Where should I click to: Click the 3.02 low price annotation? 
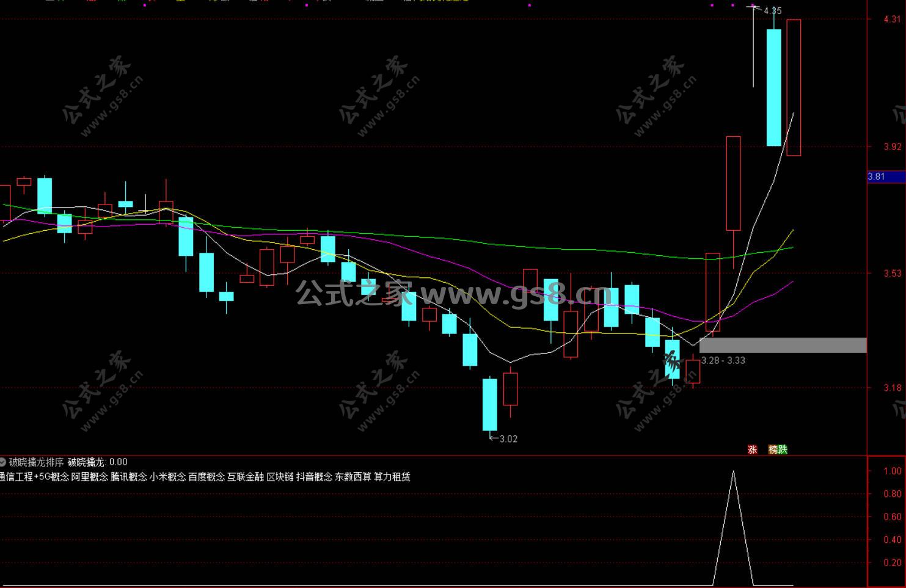coord(509,439)
